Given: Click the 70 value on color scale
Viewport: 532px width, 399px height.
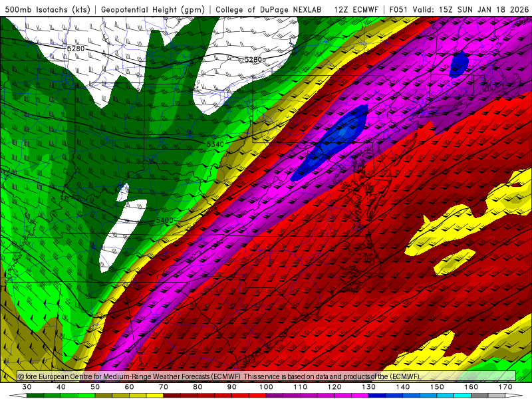Looking at the screenshot, I should (x=164, y=387).
